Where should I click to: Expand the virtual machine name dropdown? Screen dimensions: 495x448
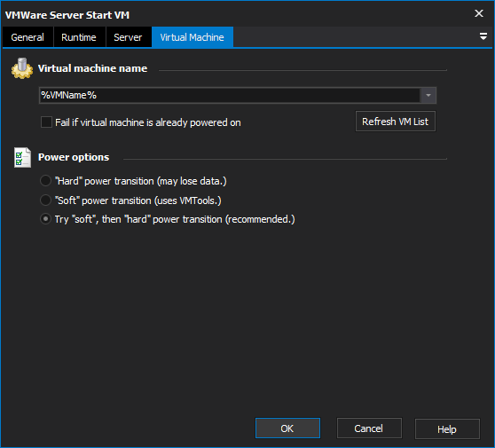click(x=428, y=95)
